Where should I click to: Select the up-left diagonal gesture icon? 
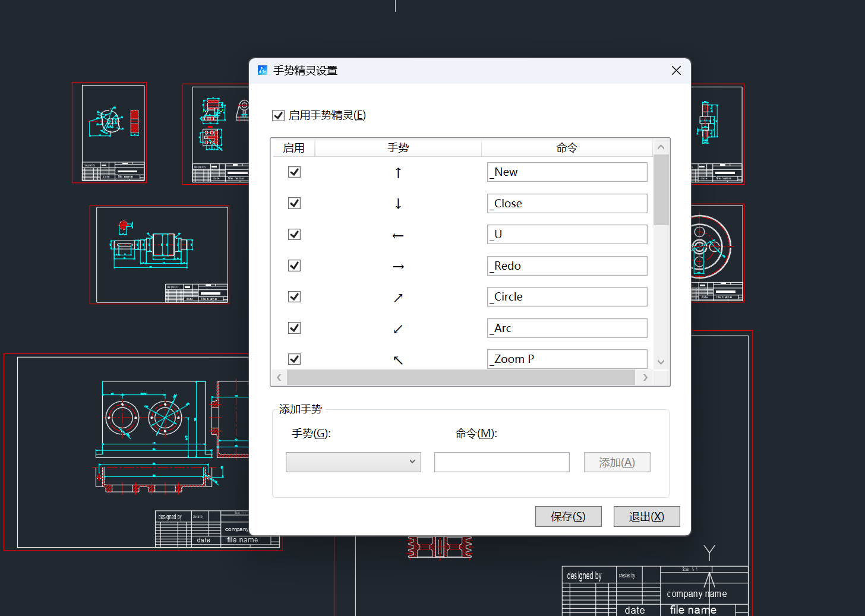[398, 360]
